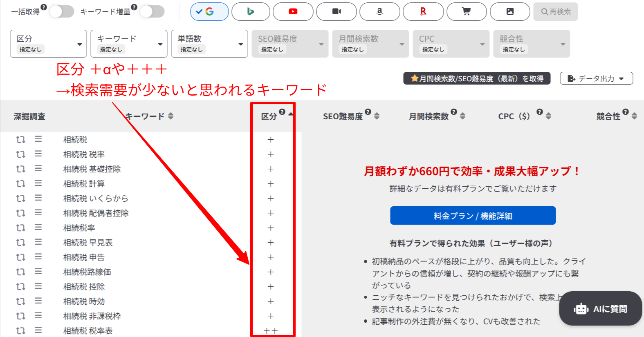
Task: Open the AIに質問 chat button
Action: 600,309
